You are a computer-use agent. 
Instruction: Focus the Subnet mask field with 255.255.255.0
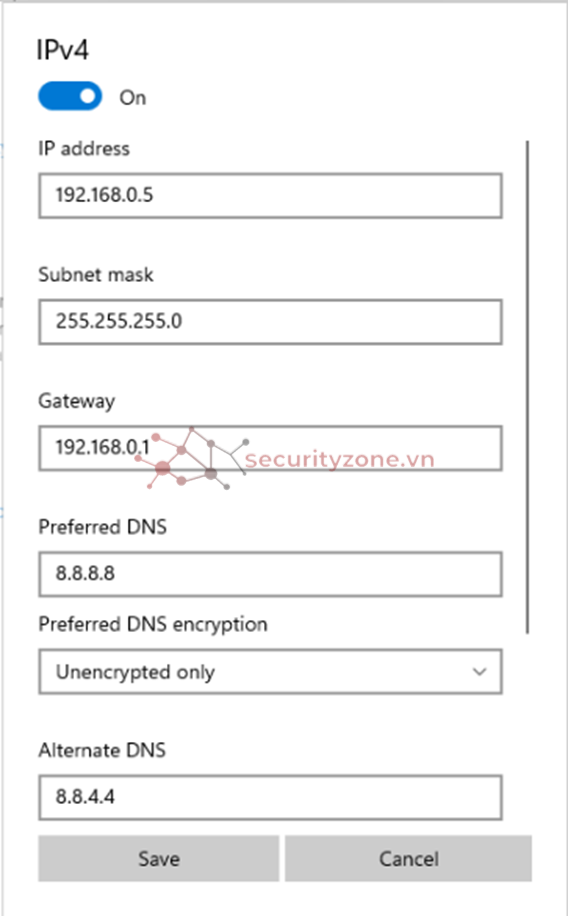(271, 321)
